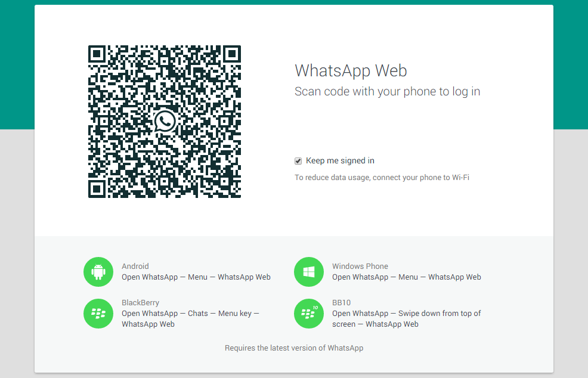The height and width of the screenshot is (378, 588).
Task: Click the "WhatsApp Web" heading
Action: (x=351, y=71)
